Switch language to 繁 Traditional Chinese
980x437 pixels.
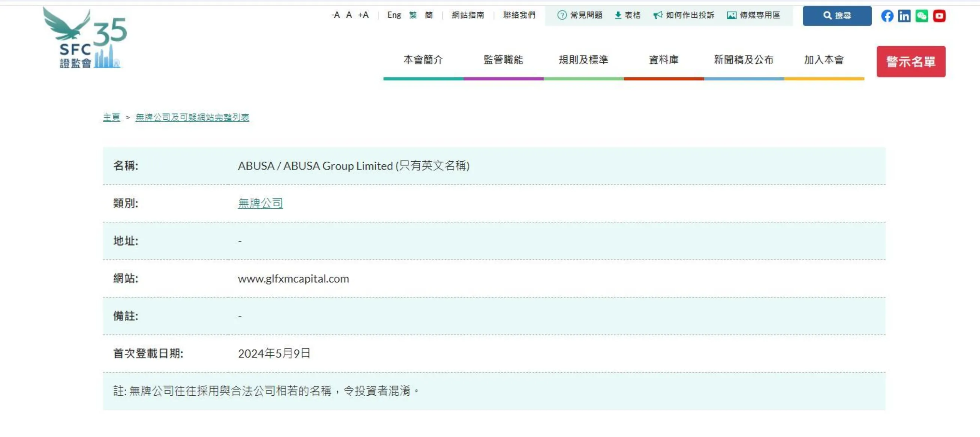(x=413, y=15)
